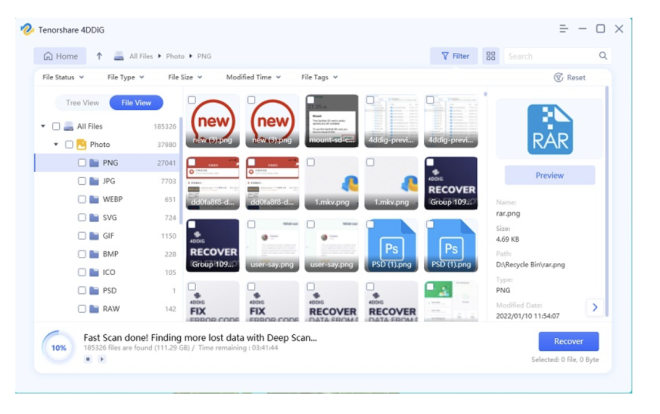660x414 pixels.
Task: Click the RAW folder icon
Action: [x=94, y=309]
